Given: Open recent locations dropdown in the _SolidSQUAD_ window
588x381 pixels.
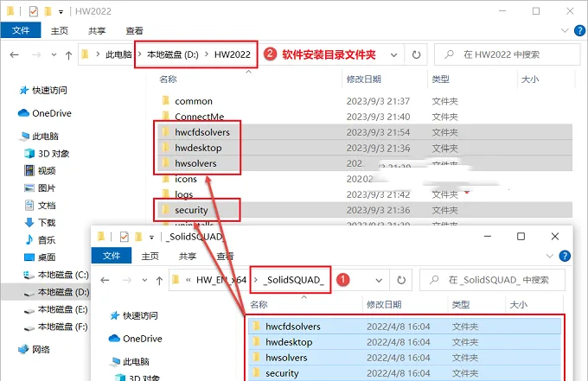Looking at the screenshot, I should pyautogui.click(x=144, y=280).
